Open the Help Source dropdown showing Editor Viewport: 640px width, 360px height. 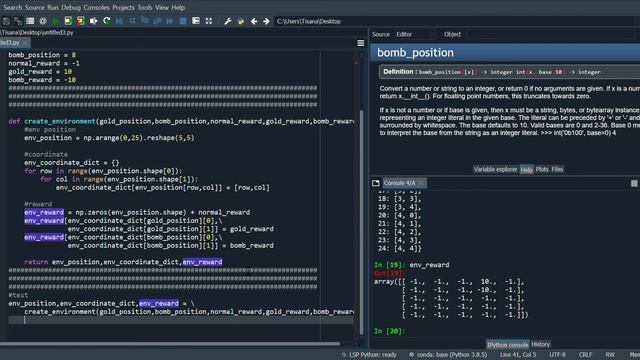[x=415, y=34]
